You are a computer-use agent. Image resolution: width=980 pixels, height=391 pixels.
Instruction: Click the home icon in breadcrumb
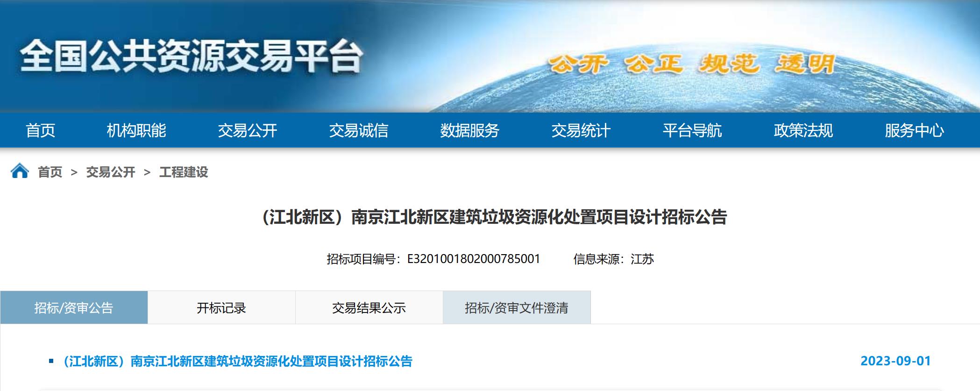[20, 171]
